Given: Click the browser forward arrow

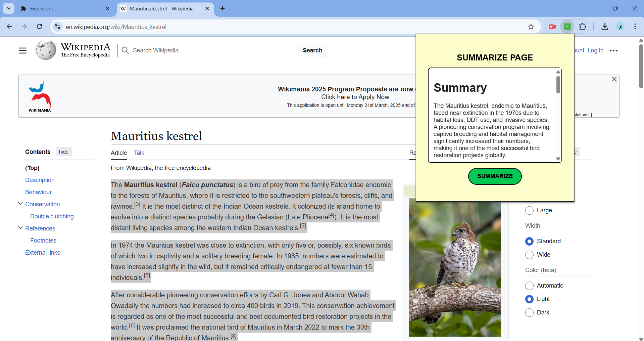Looking at the screenshot, I should tap(24, 27).
